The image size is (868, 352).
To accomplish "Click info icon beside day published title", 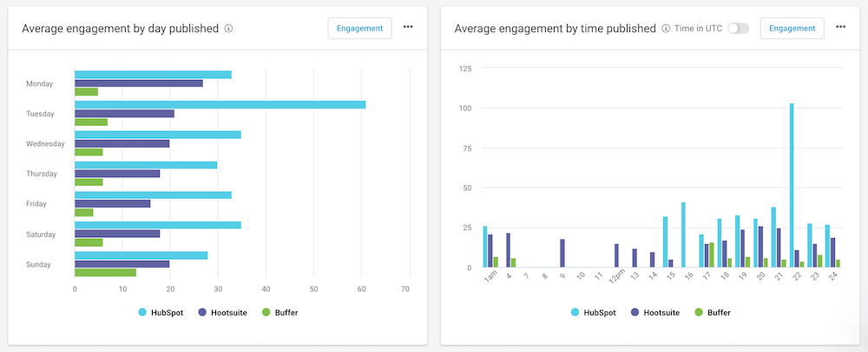I will (x=229, y=29).
